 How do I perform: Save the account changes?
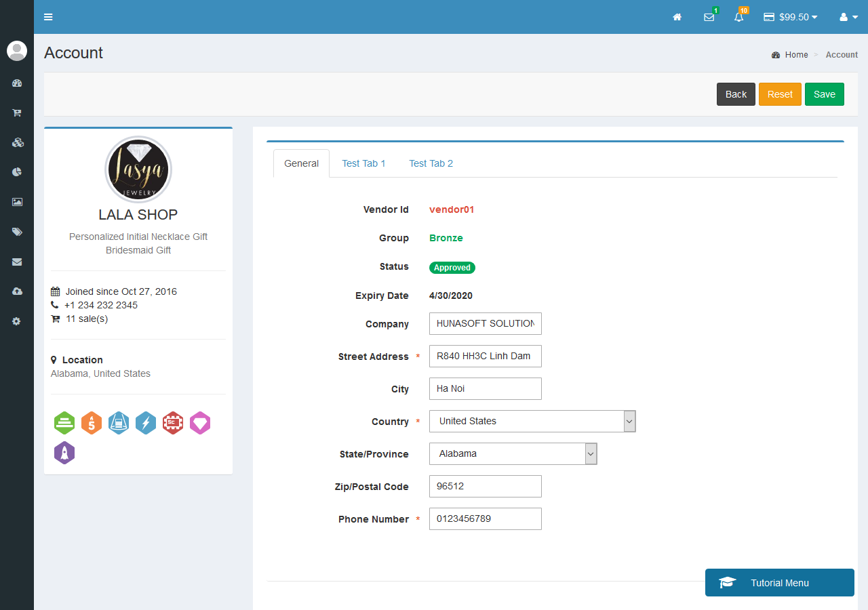(824, 94)
